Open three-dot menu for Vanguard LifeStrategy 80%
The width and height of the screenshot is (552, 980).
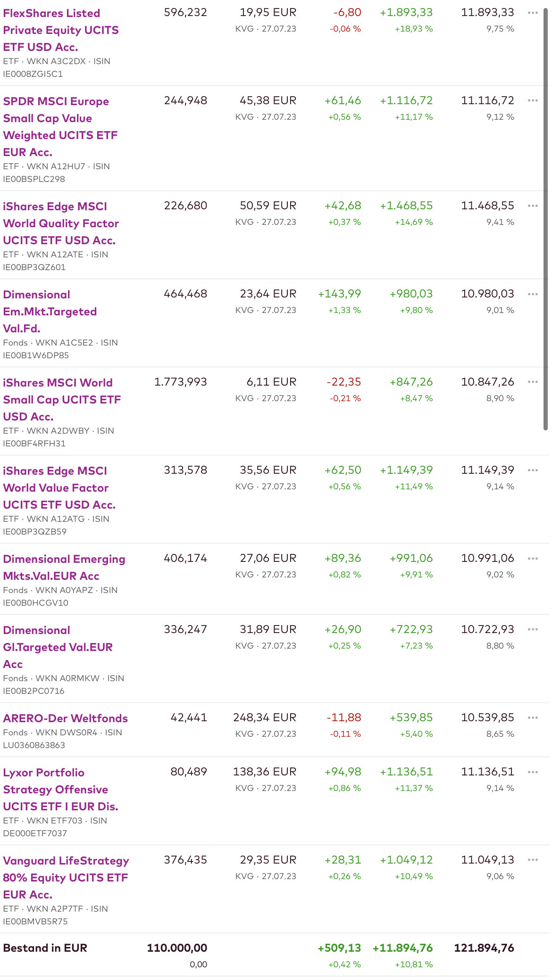[x=533, y=860]
